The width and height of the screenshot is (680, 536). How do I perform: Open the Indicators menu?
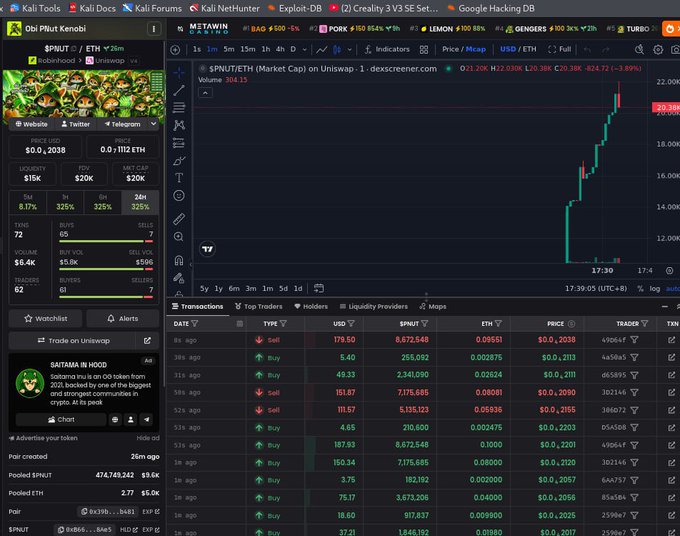[386, 49]
